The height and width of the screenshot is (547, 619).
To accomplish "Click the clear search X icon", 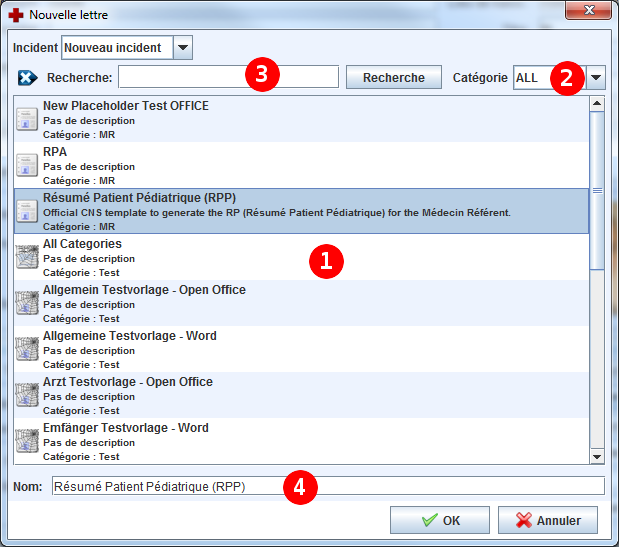I will (27, 78).
